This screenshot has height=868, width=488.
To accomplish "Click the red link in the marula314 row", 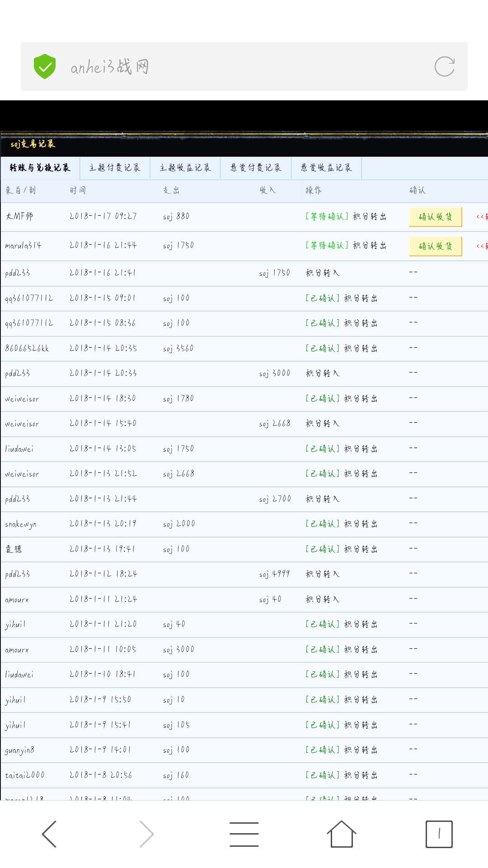I will click(x=482, y=246).
